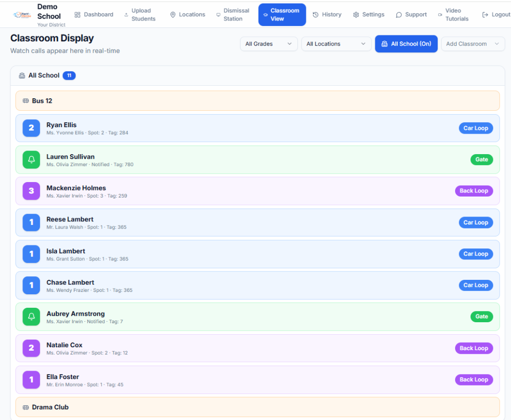Click the bus icon beside Bus 12

tap(26, 101)
